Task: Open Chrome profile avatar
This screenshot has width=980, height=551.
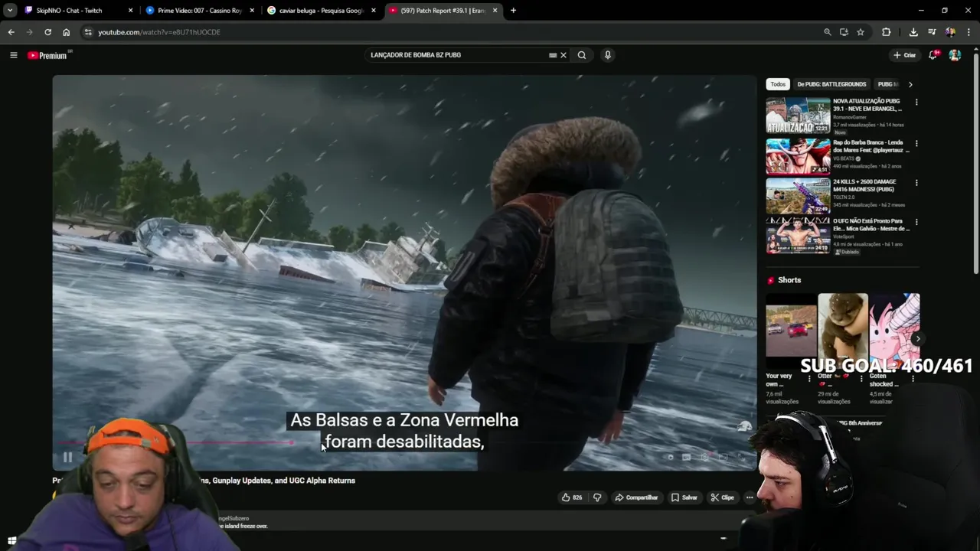Action: click(x=950, y=32)
